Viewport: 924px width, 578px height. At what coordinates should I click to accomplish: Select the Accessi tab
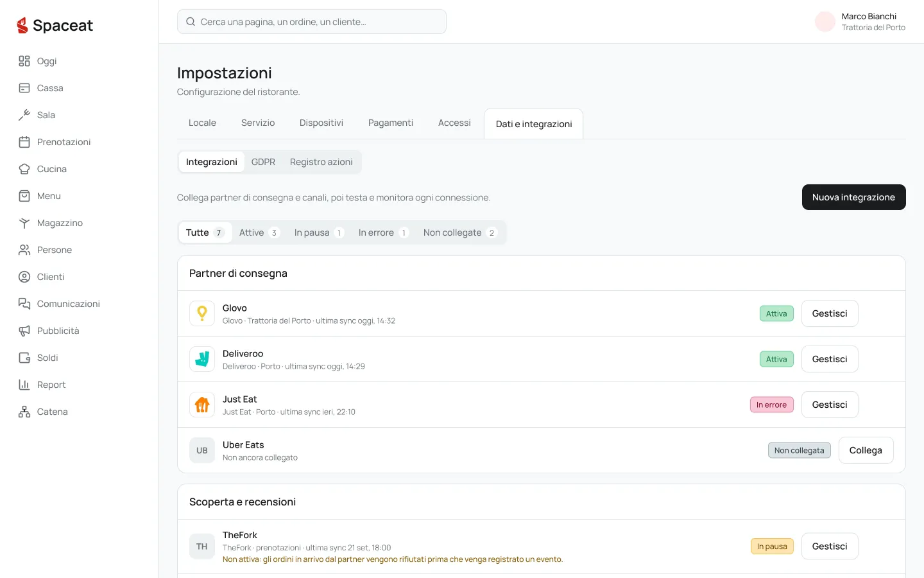coord(454,123)
